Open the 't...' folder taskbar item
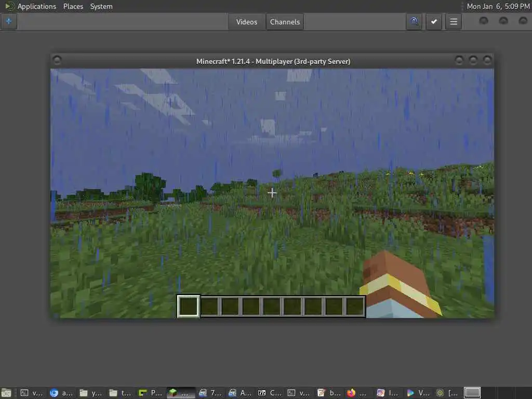This screenshot has width=532, height=399. coord(120,393)
